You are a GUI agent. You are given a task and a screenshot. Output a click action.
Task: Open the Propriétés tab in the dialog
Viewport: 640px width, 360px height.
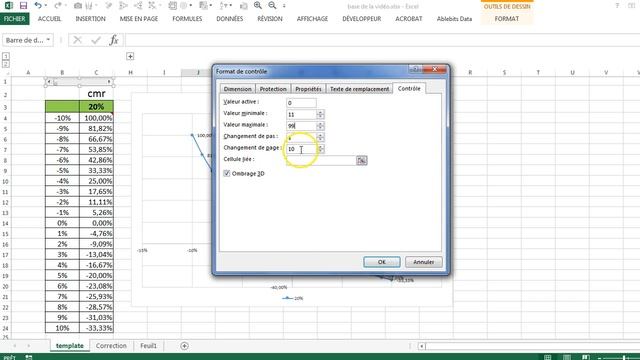point(308,89)
